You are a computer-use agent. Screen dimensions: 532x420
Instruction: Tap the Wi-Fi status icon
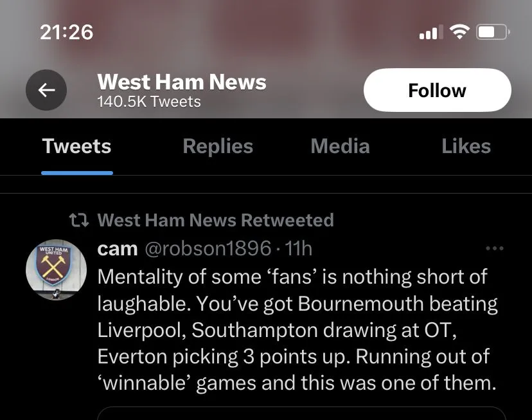click(x=459, y=32)
